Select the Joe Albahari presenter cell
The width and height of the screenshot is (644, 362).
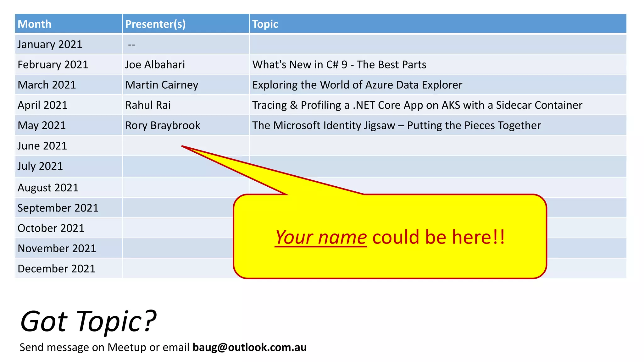pyautogui.click(x=155, y=65)
